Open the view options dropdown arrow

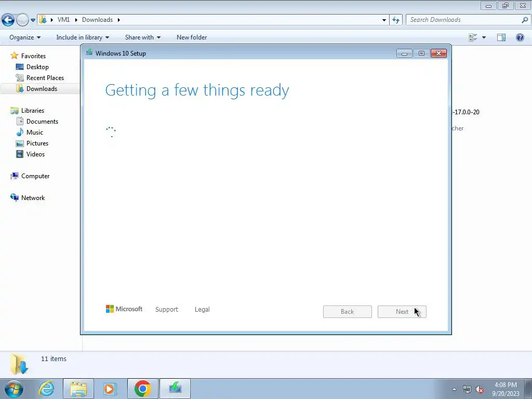pyautogui.click(x=484, y=37)
